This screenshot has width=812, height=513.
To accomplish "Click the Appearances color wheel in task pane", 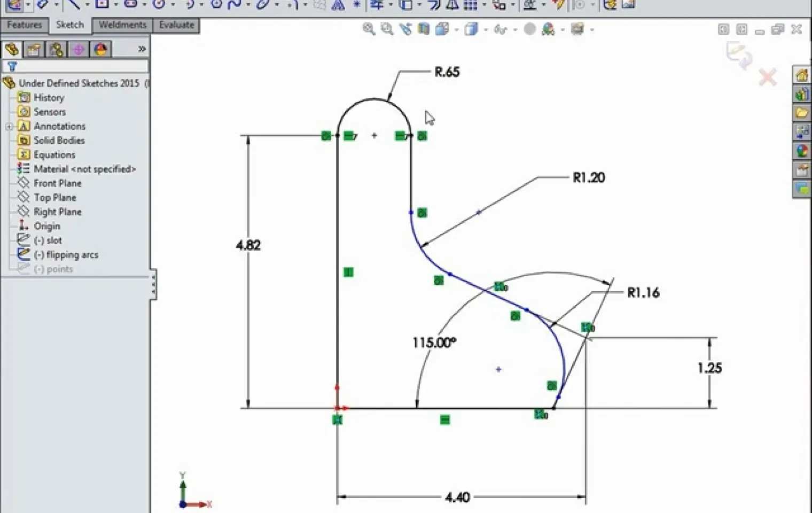I will coord(801,151).
